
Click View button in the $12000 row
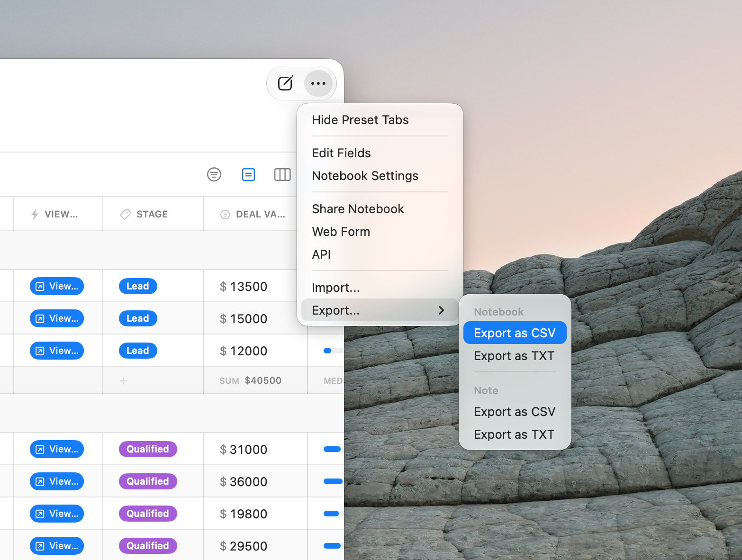tap(57, 351)
